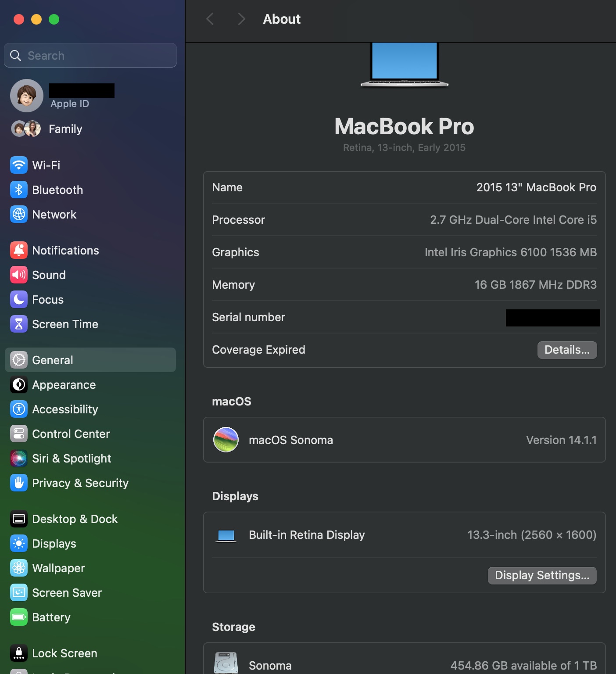Open Lock Screen padlock icon
Screen dimensions: 616x674
pos(19,653)
